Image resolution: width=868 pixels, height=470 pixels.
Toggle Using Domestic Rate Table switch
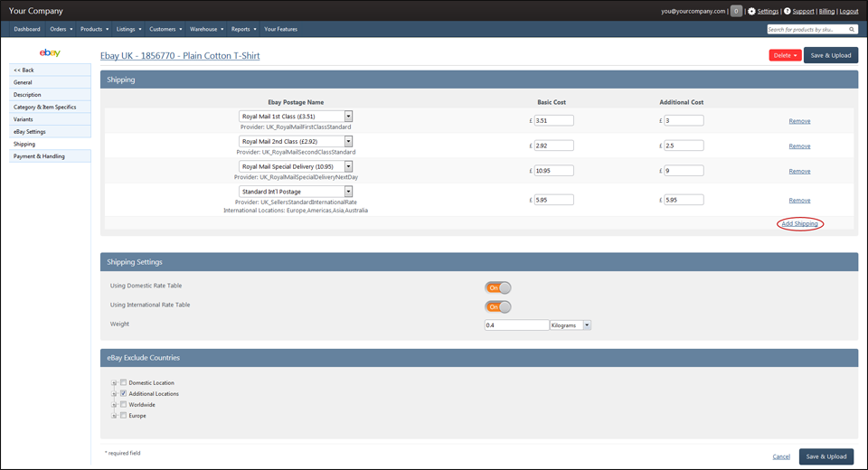coord(497,287)
